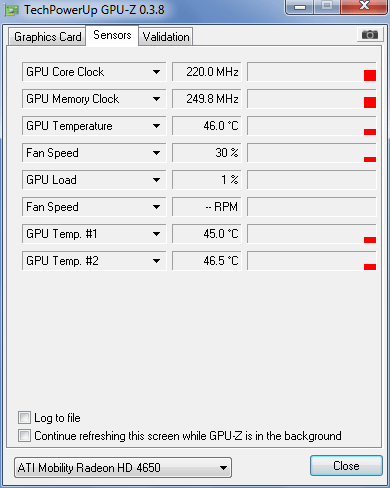Click the Close button
Viewport: 390px width, 488px height.
click(x=346, y=465)
